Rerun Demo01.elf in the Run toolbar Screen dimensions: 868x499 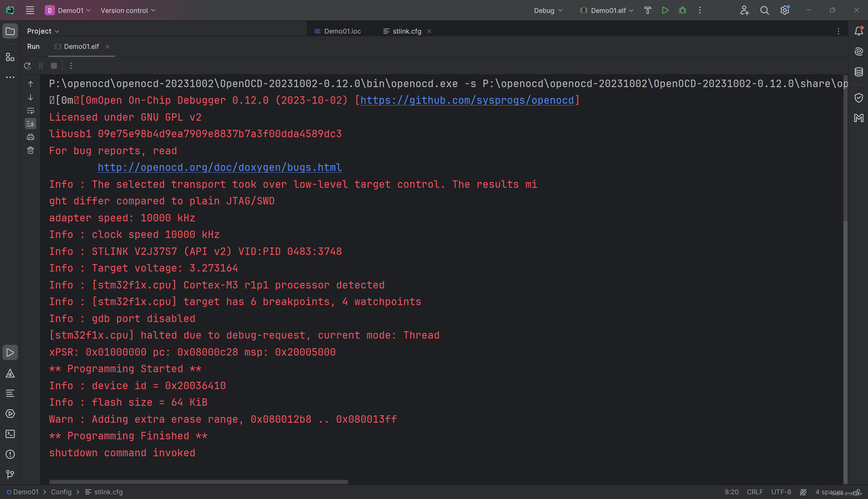27,66
